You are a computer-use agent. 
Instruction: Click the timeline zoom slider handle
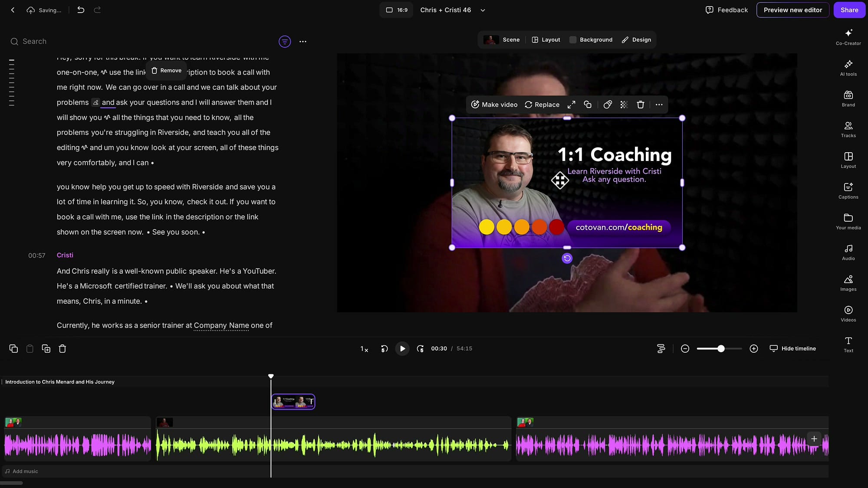[x=721, y=349]
